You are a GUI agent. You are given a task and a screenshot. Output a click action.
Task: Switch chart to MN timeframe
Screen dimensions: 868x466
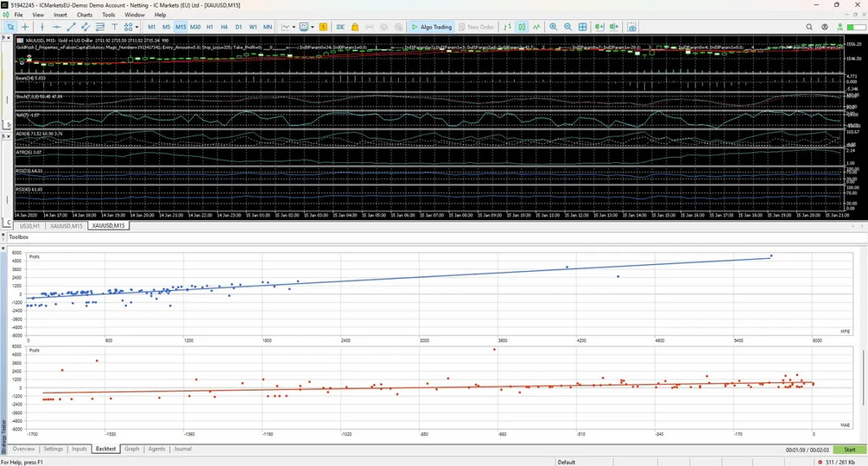point(268,27)
